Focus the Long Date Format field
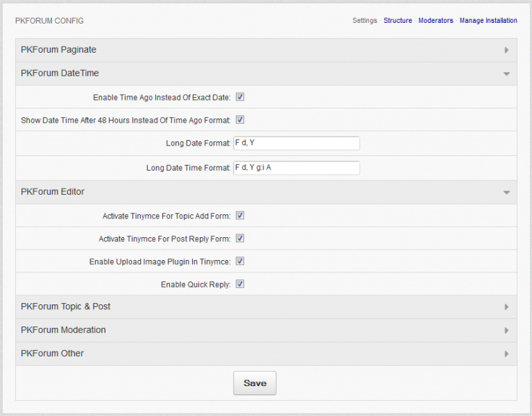The image size is (532, 416). coord(297,143)
